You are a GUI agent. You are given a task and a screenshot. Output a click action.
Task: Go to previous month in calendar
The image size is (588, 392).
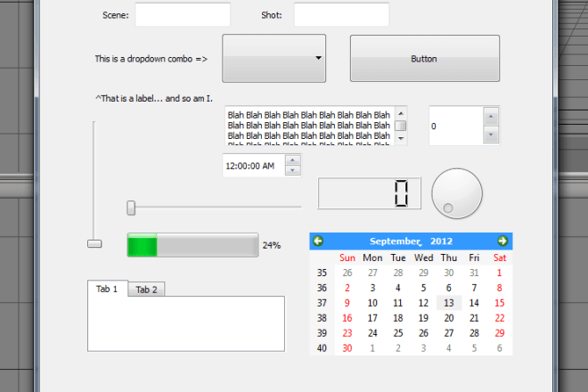318,241
